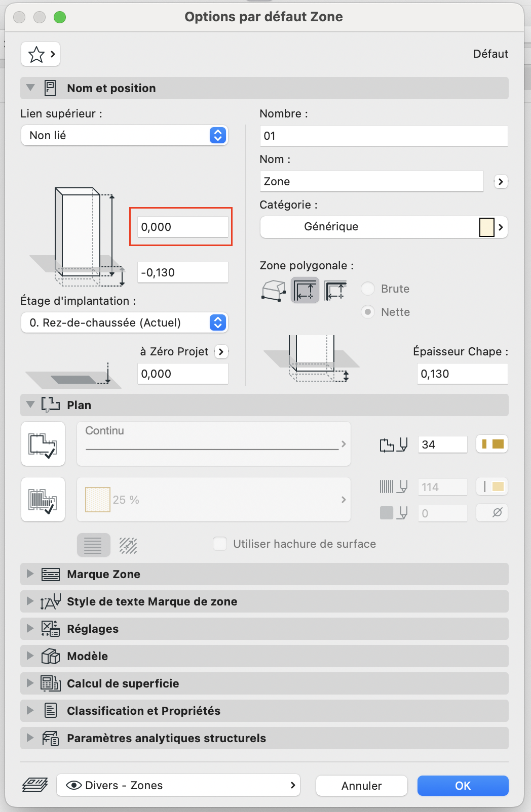Click the layer stack icon
The height and width of the screenshot is (812, 531).
[35, 785]
